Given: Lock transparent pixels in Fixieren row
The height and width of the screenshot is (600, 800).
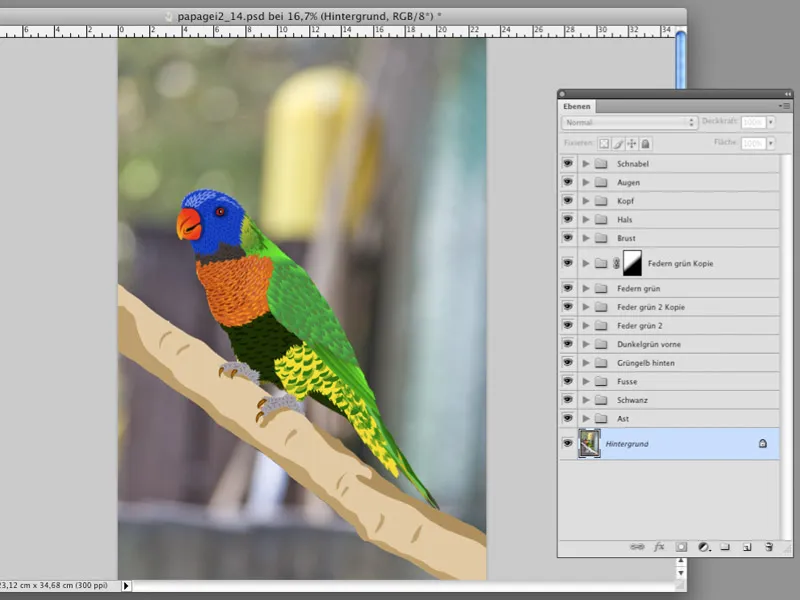Looking at the screenshot, I should pos(604,143).
